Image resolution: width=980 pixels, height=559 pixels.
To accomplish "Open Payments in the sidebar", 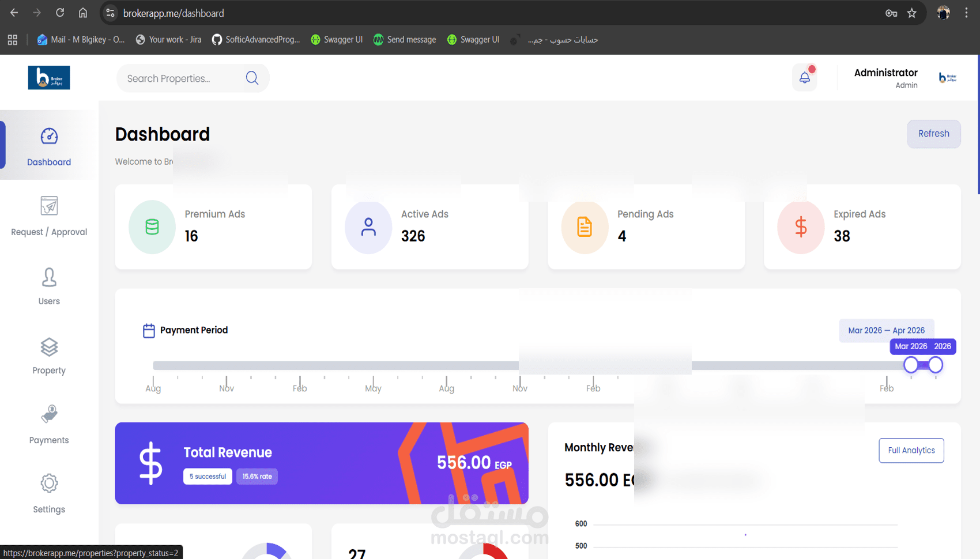I will (x=49, y=425).
